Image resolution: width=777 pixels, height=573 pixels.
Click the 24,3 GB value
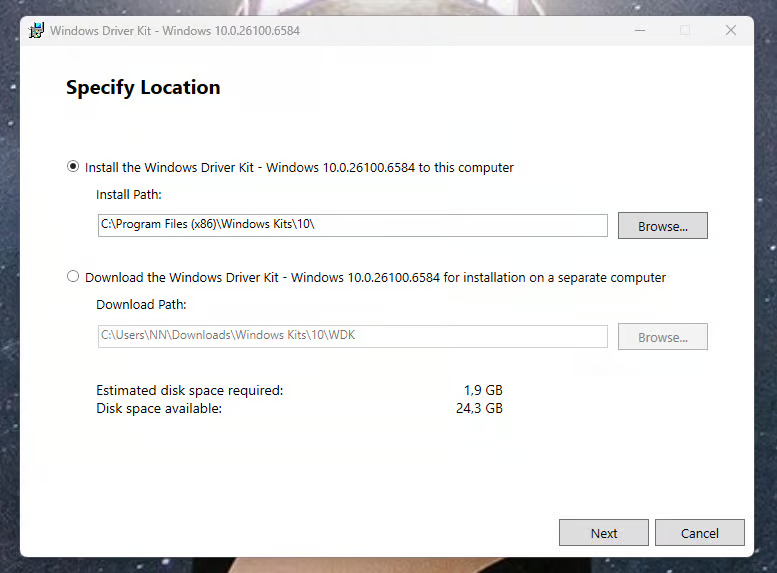coord(479,408)
